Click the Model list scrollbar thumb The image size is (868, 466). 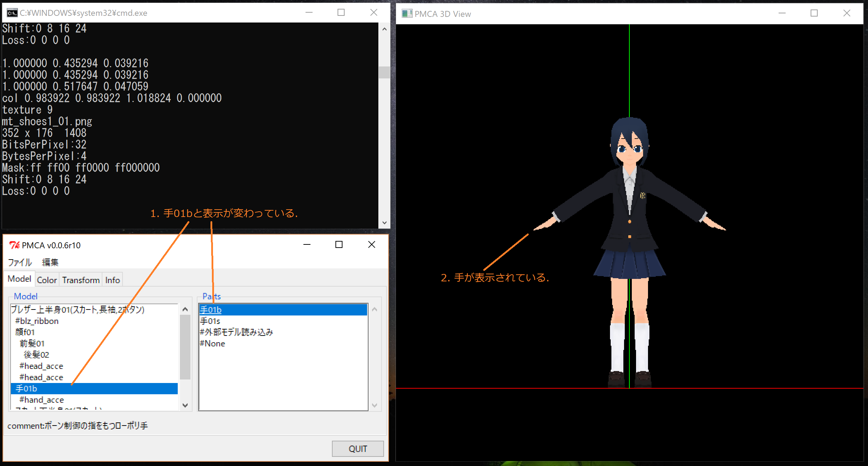[x=185, y=347]
